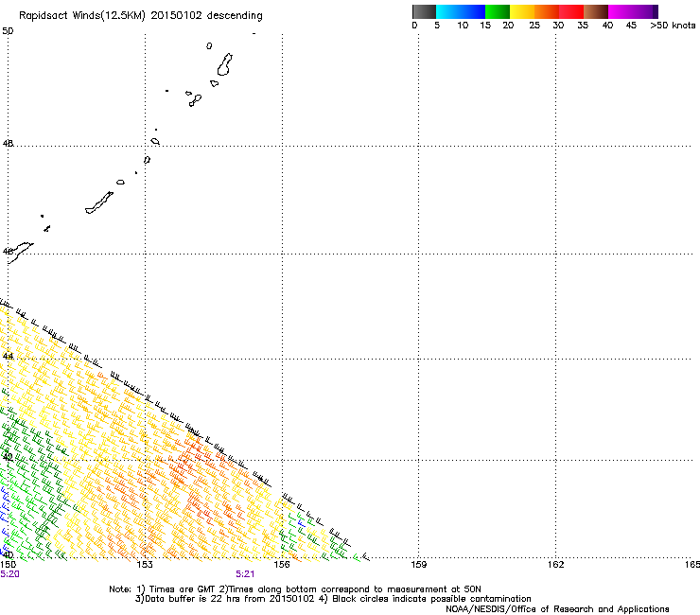Viewport: 700px width, 615px height.
Task: Click the latitude label 50
Action: (8, 31)
